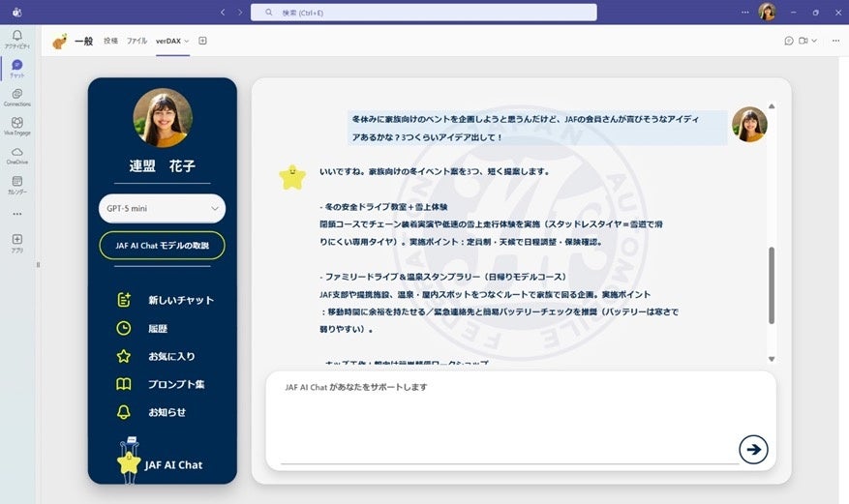The height and width of the screenshot is (504, 849).
Task: Click the search box (Ctrl+E)
Action: (x=423, y=12)
